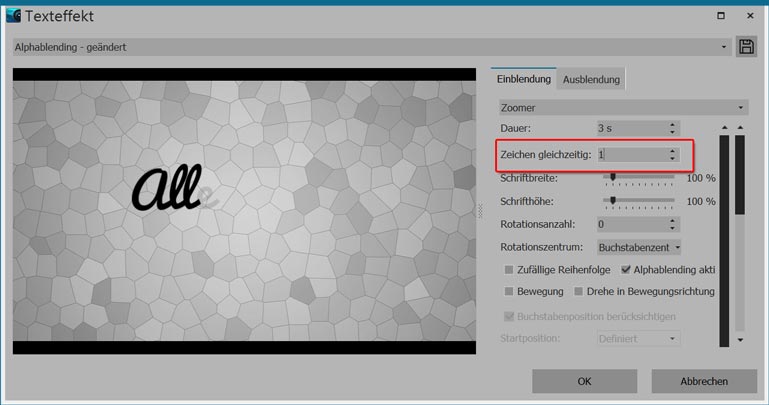Click the app logo in title bar

pos(14,15)
